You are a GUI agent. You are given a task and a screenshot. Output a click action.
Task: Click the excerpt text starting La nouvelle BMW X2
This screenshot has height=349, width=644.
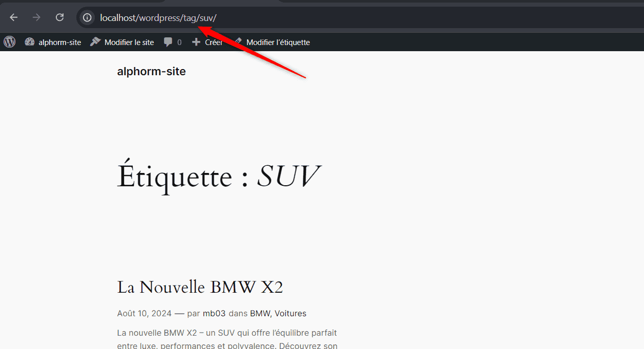pyautogui.click(x=227, y=339)
